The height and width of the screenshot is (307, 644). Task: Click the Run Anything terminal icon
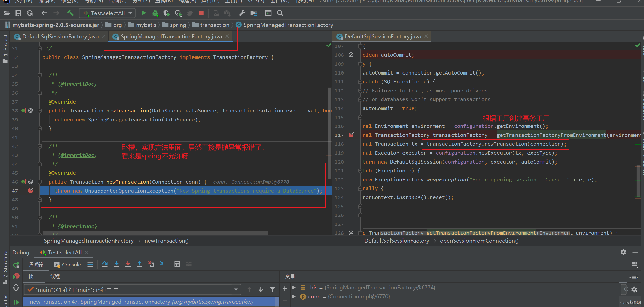coord(268,13)
